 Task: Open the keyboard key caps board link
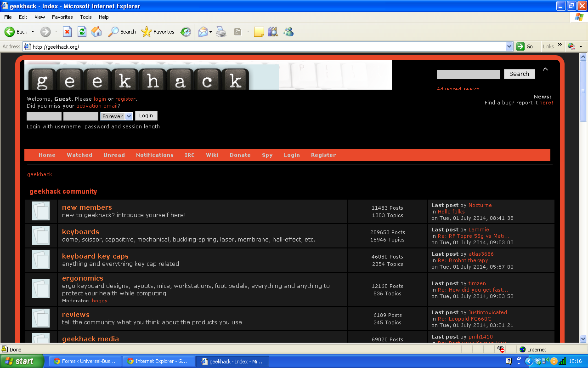(x=95, y=256)
